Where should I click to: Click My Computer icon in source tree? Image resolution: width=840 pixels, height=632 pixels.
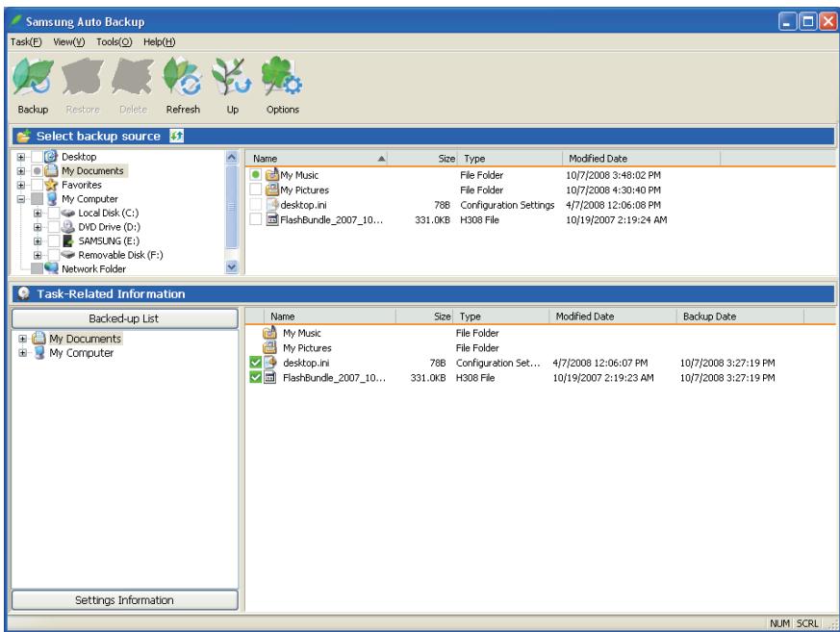pyautogui.click(x=52, y=199)
